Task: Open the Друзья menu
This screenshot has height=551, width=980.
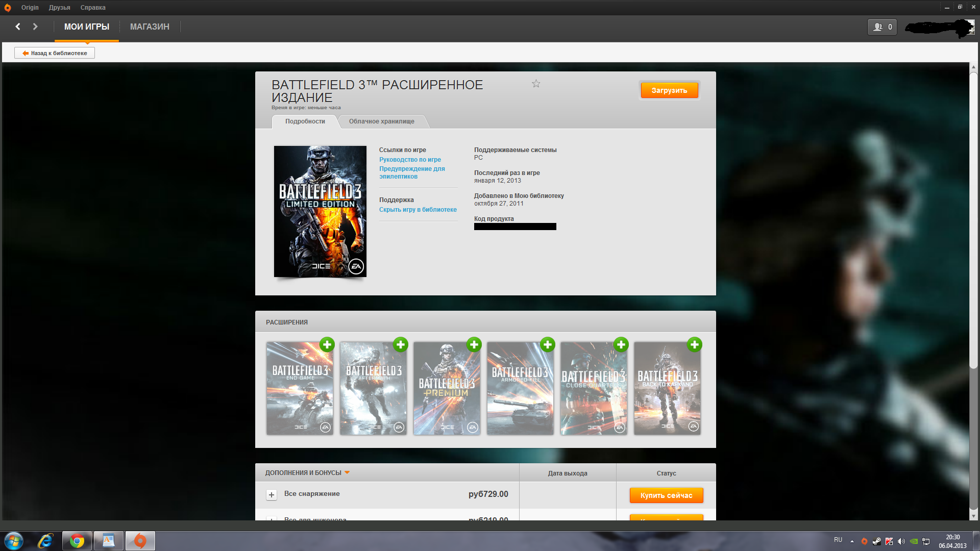Action: tap(60, 8)
